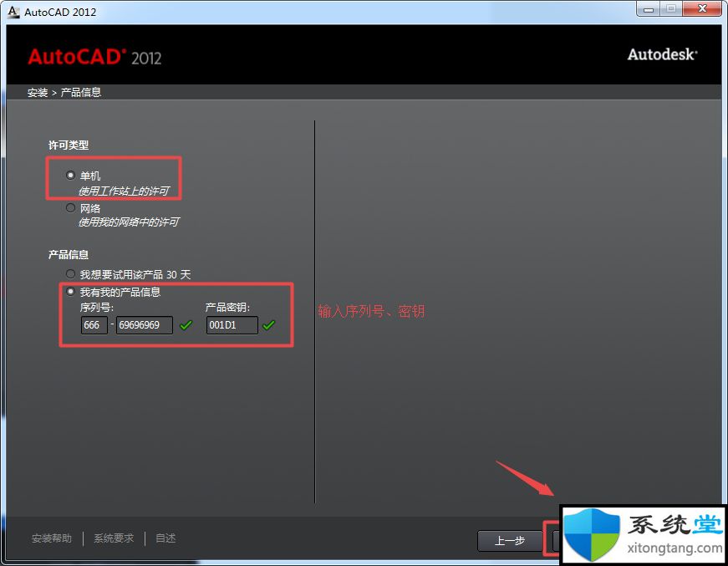Open the 系统要求 link

pyautogui.click(x=114, y=538)
